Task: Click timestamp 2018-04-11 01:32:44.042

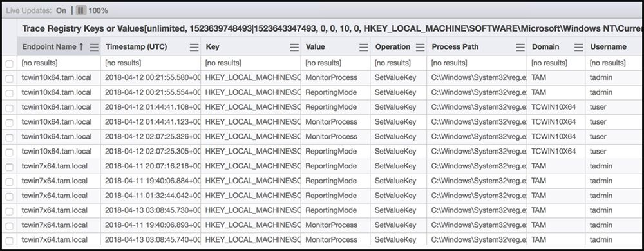Action: point(153,196)
